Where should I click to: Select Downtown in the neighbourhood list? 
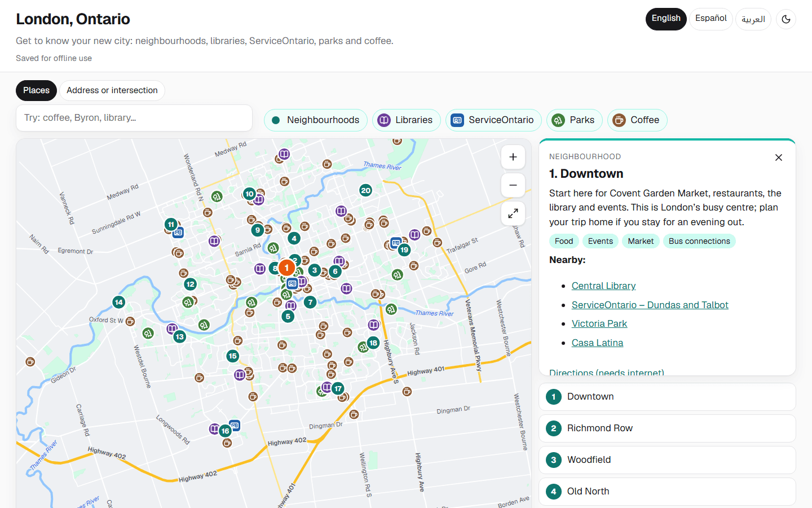[668, 397]
